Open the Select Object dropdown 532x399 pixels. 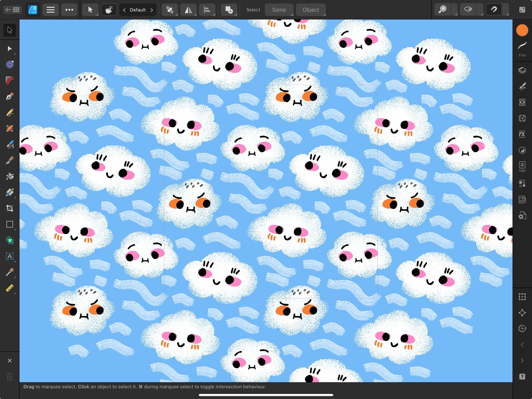point(311,10)
